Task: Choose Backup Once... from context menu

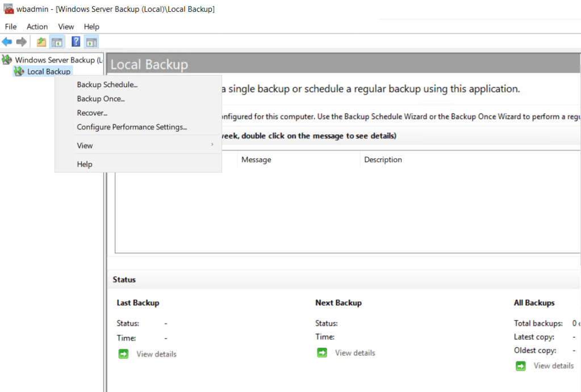Action: pos(101,99)
